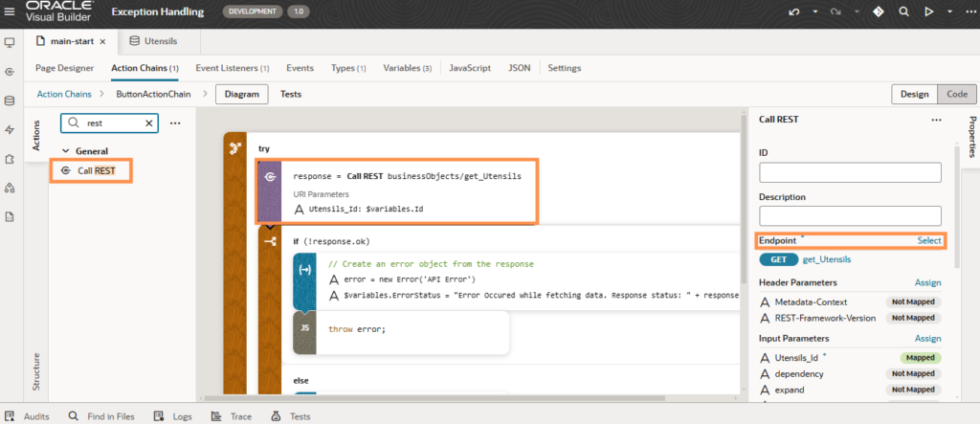Click Select link beside Endpoint
980x424 pixels.
point(928,240)
